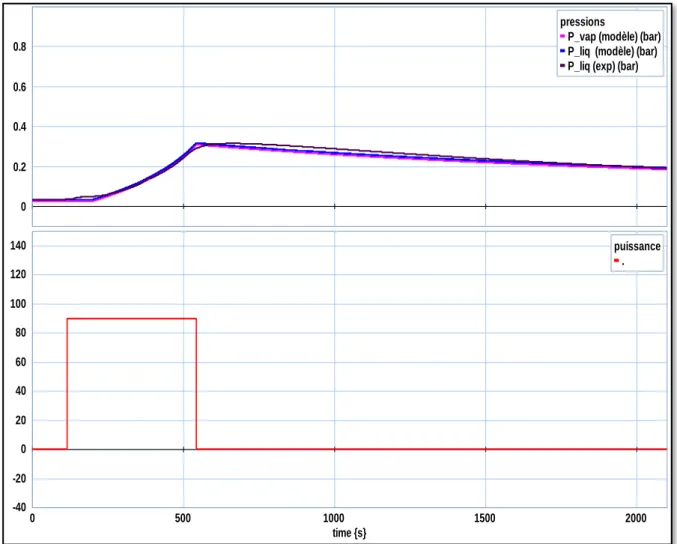The image size is (677, 544).
Task: Click the 140 label on power axis
Action: (x=18, y=246)
